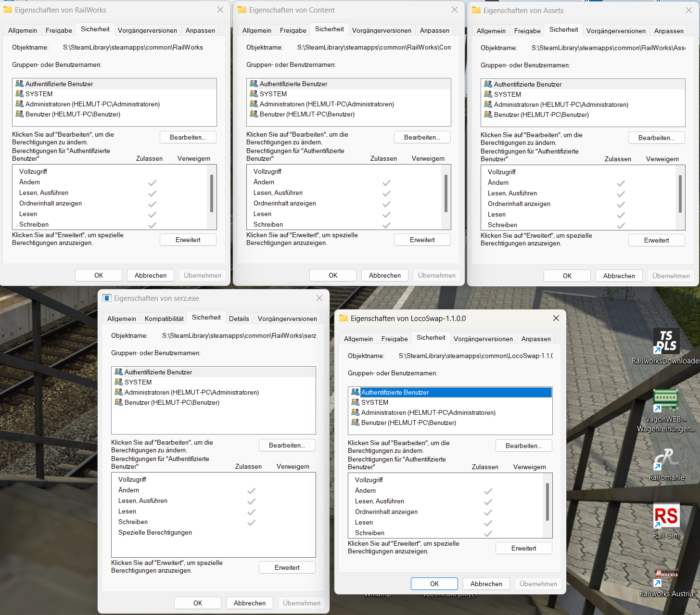The height and width of the screenshot is (615, 700).
Task: Open the RailworksDownloader desktop shortcut
Action: pyautogui.click(x=666, y=342)
